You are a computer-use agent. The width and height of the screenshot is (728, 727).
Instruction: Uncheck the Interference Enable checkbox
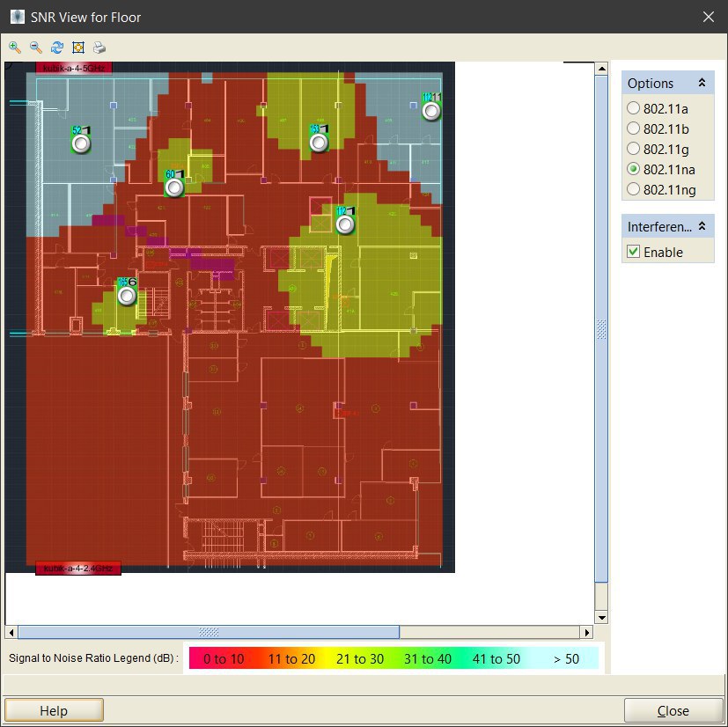point(633,252)
